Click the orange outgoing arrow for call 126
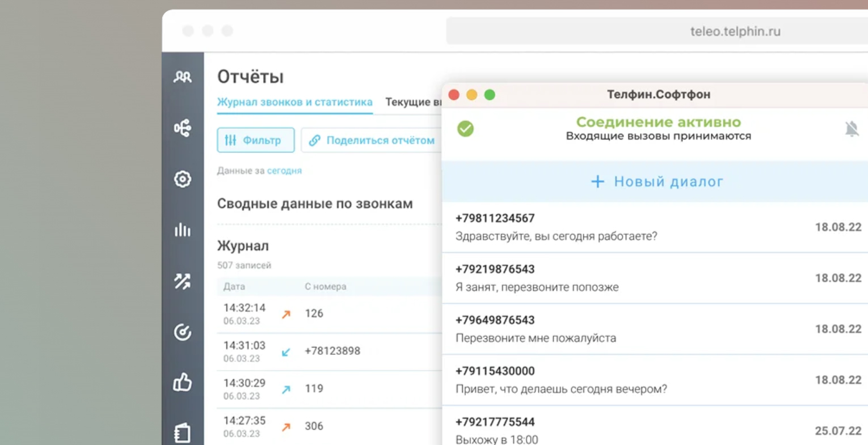 286,314
